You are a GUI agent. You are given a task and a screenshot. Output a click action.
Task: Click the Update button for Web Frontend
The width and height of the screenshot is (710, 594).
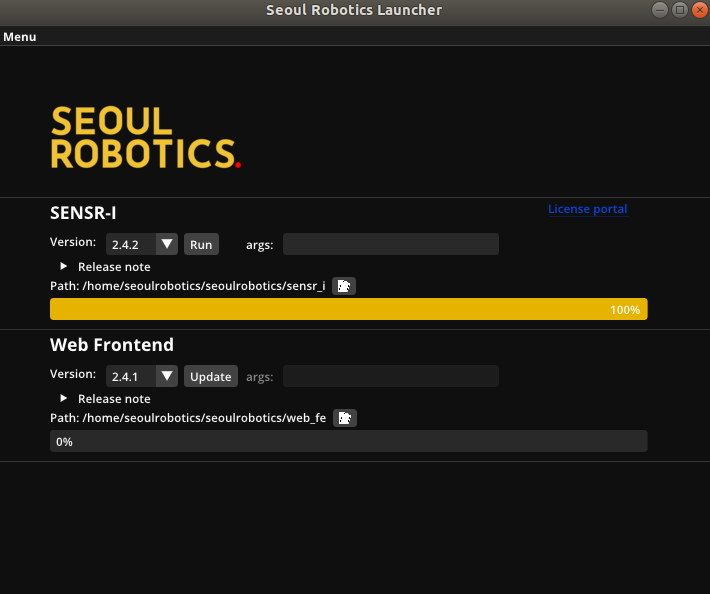211,376
